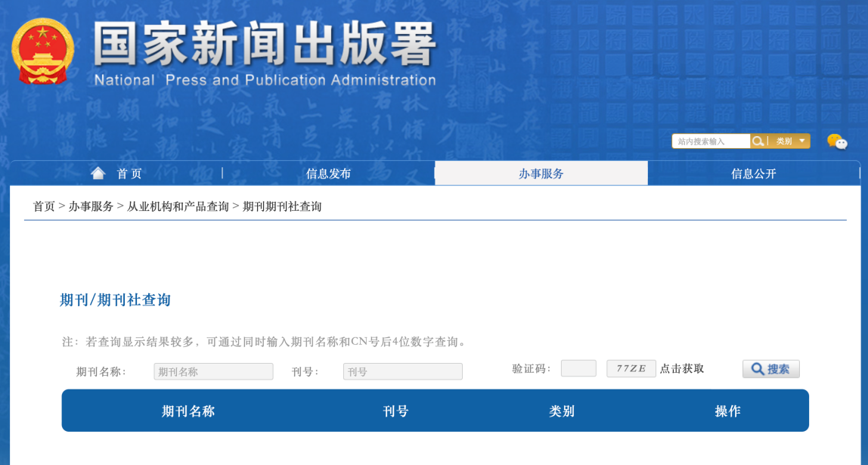This screenshot has height=465, width=868.
Task: Open the 类别 category dropdown
Action: (x=783, y=141)
